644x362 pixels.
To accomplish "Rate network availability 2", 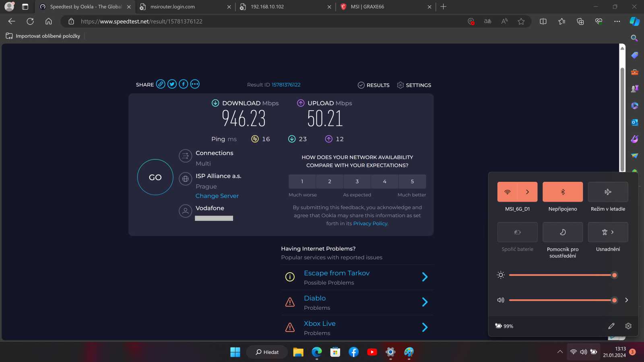I will tap(330, 181).
